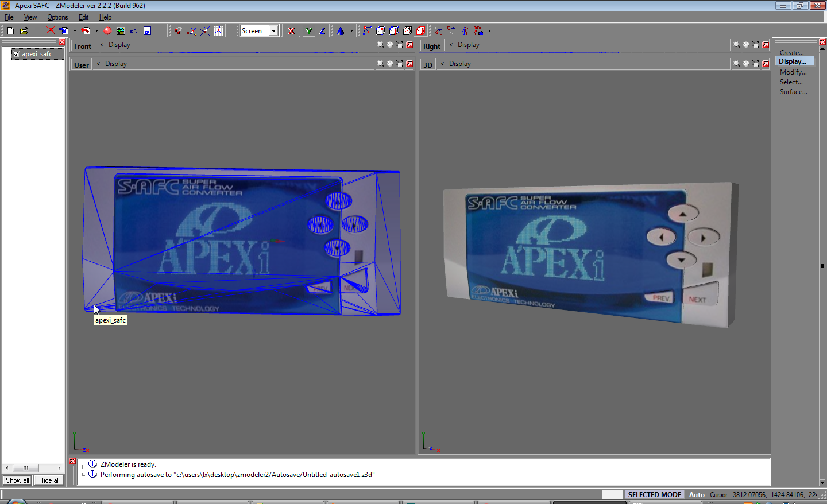Select apexi_safc object in tree
Screen dimensions: 827x504
(x=37, y=54)
